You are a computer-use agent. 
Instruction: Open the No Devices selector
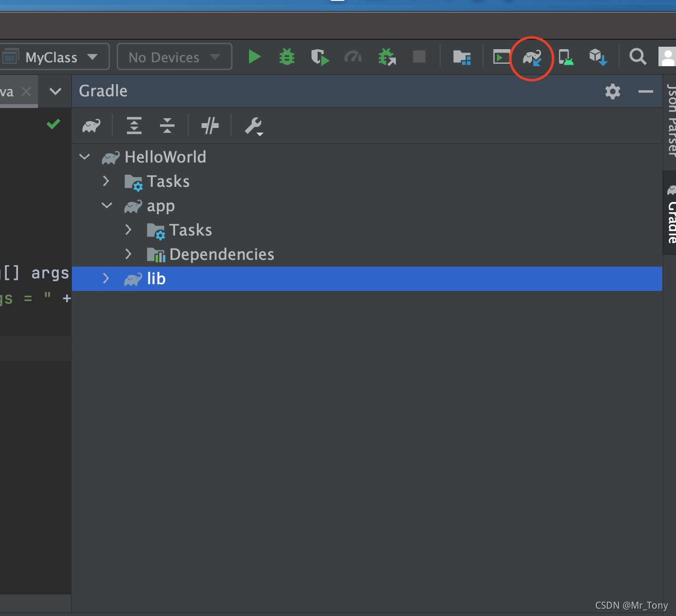[175, 57]
